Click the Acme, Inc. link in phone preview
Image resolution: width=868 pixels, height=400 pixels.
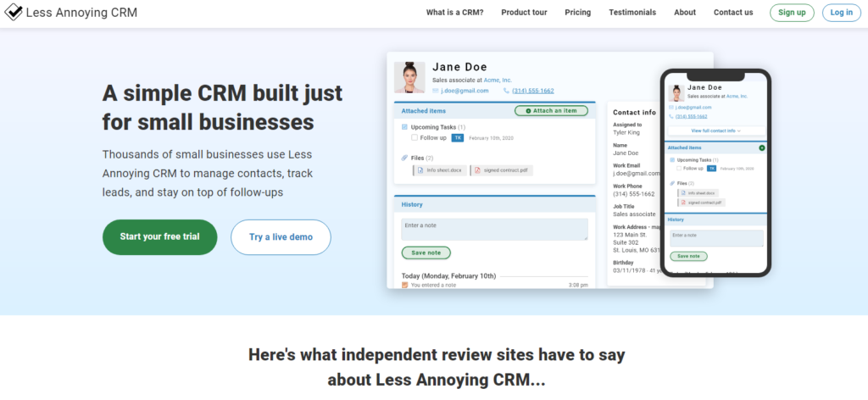pyautogui.click(x=737, y=97)
